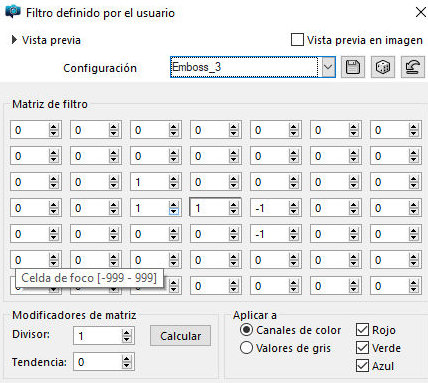
Task: Decrease the top-right matrix cell value
Action: (x=413, y=133)
